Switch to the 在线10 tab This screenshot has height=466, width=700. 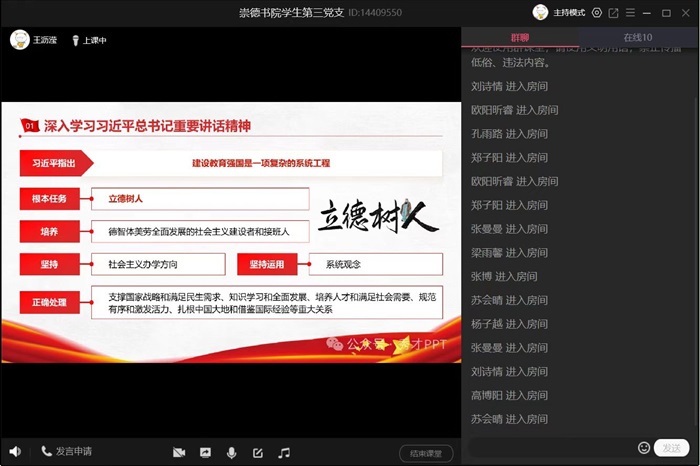coord(638,37)
